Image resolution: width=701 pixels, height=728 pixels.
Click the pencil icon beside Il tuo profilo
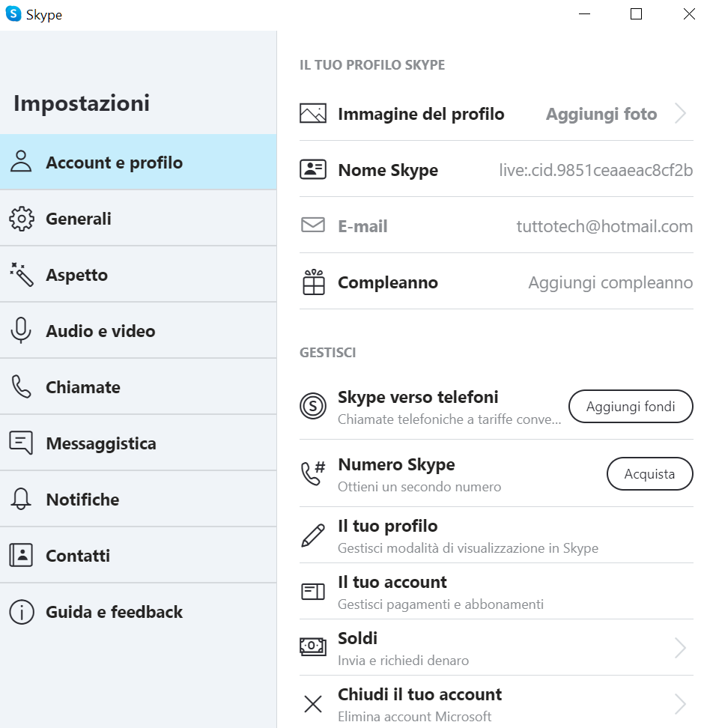point(313,536)
